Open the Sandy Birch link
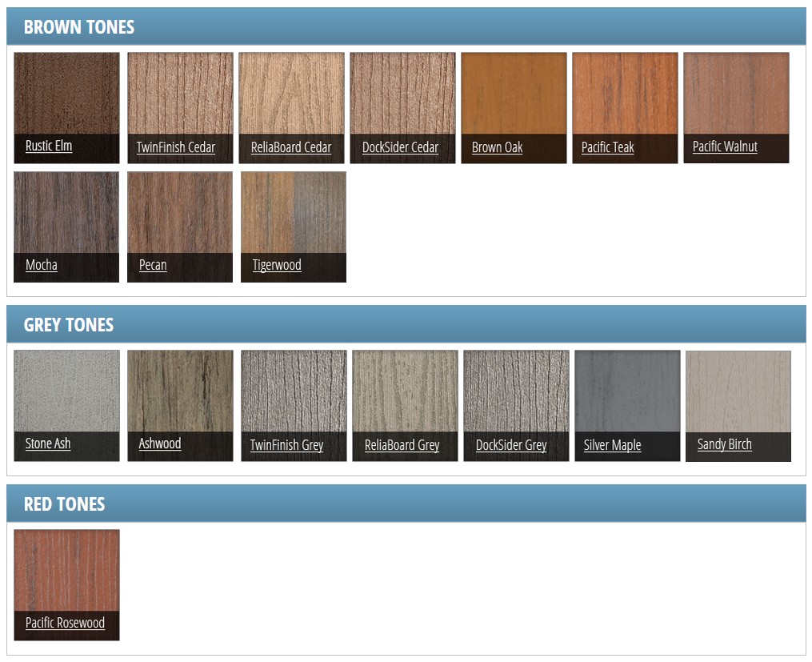The width and height of the screenshot is (812, 662). click(x=724, y=444)
